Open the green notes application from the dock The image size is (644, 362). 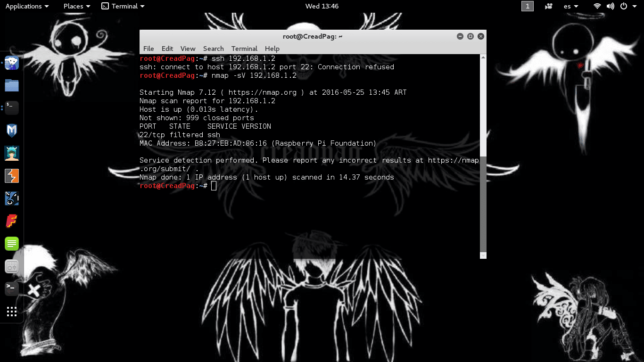(11, 243)
